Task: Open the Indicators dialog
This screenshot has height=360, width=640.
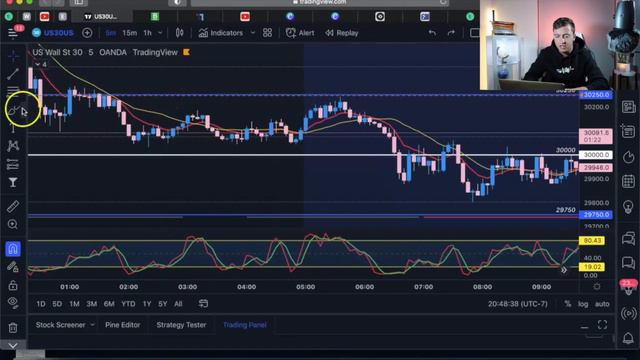Action: tap(221, 33)
